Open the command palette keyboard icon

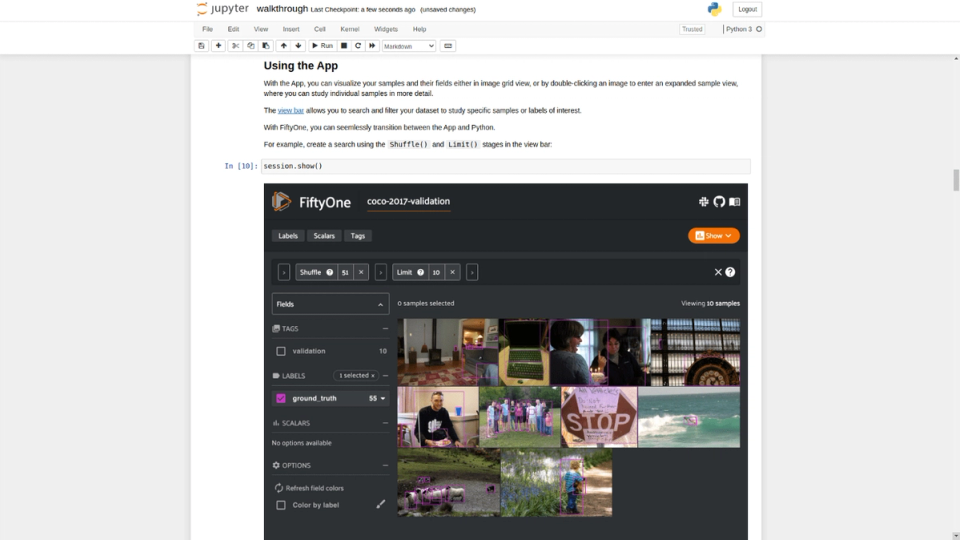pos(448,46)
